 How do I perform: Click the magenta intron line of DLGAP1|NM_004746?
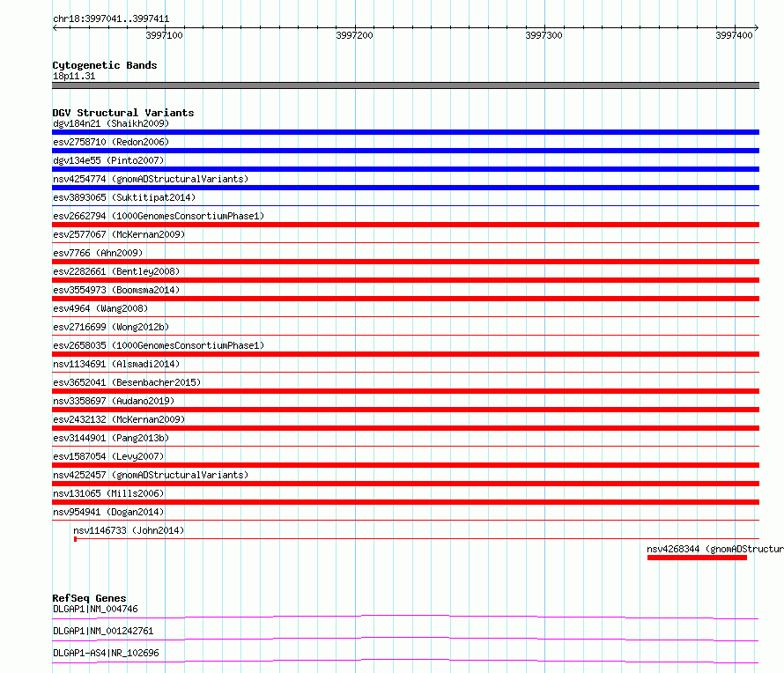click(405, 617)
